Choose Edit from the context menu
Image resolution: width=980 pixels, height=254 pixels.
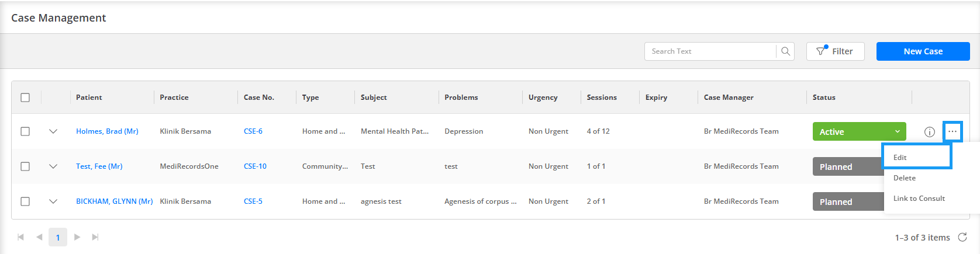[917, 157]
